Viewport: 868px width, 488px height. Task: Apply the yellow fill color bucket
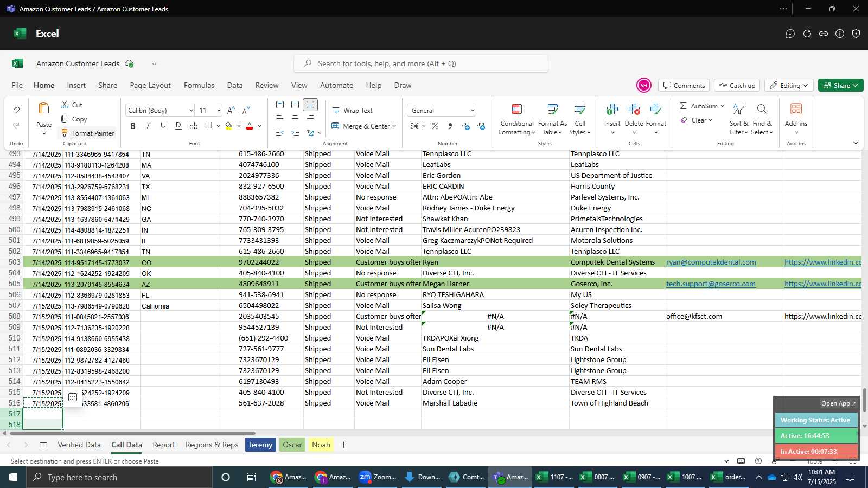point(229,126)
